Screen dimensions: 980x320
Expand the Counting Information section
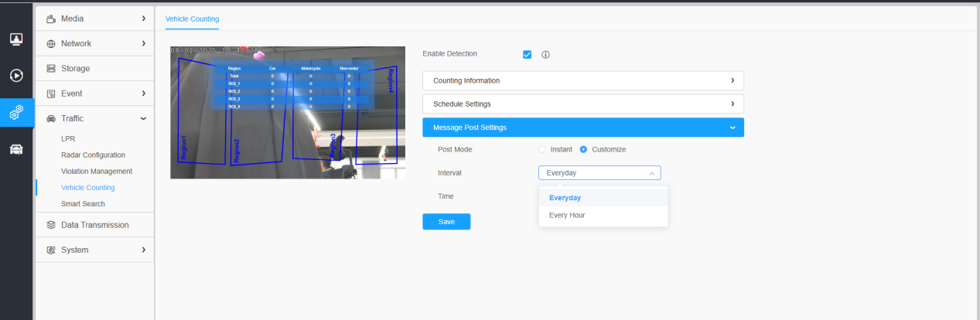click(583, 80)
